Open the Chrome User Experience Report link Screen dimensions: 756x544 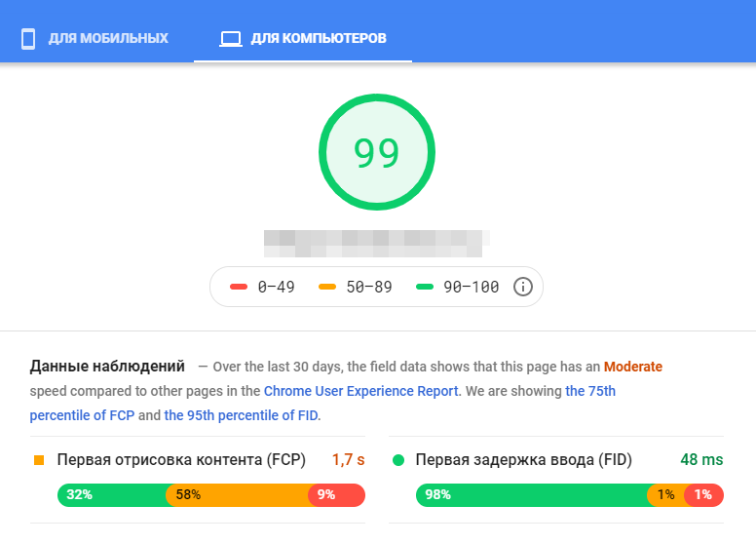[x=360, y=391]
